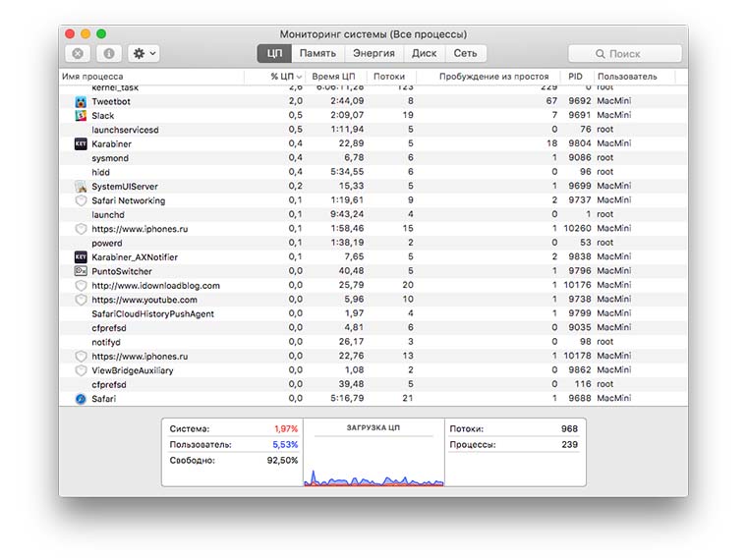The width and height of the screenshot is (747, 560).
Task: Show the Сеть tab
Action: pyautogui.click(x=466, y=54)
